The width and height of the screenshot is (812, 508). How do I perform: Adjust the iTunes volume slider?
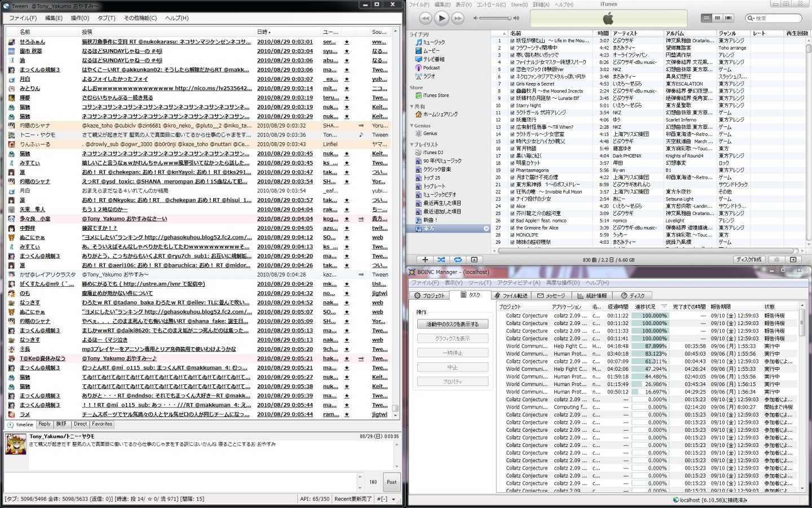tap(494, 18)
